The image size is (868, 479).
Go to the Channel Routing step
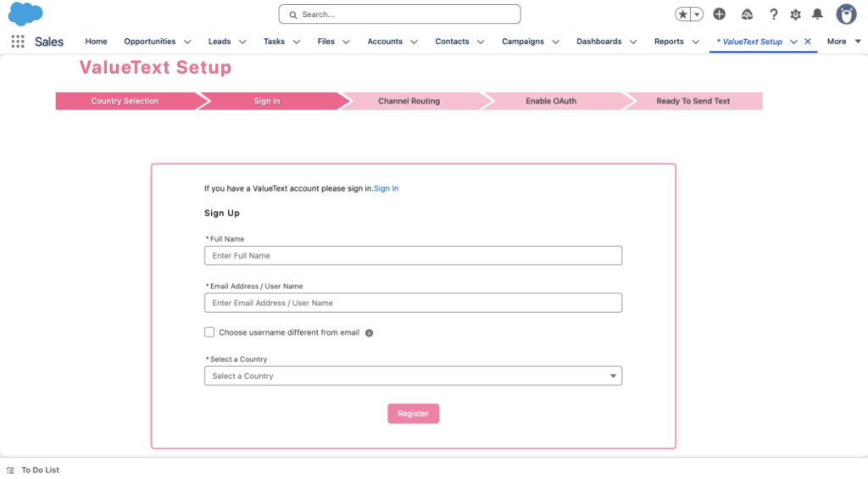[409, 101]
